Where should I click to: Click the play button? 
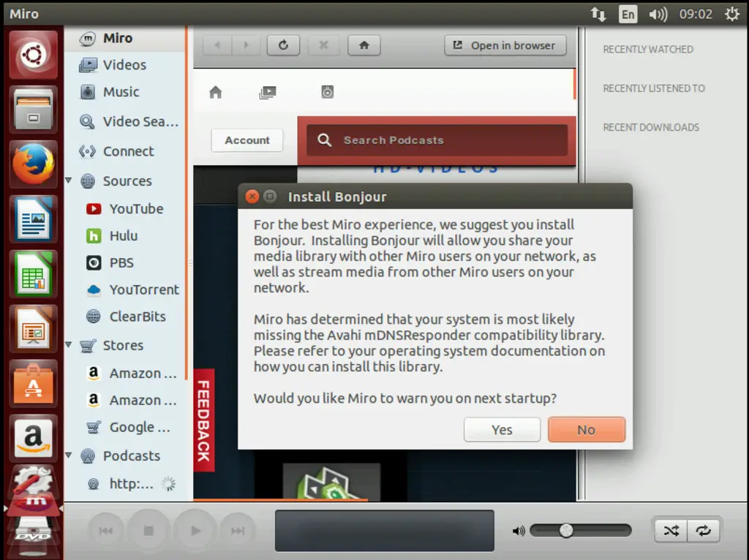pos(195,531)
